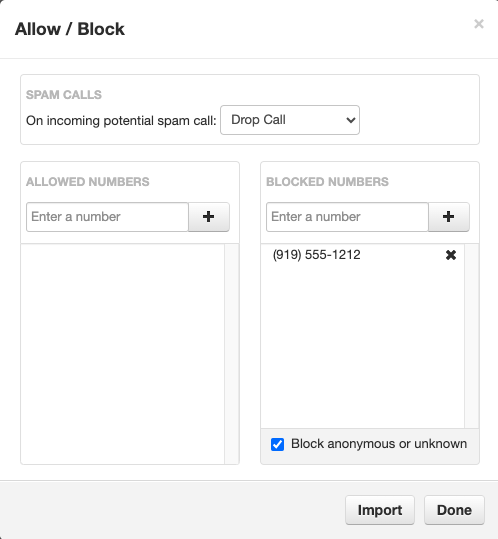This screenshot has height=539, width=498.
Task: Open the Drop Call spam action dropdown
Action: point(290,120)
